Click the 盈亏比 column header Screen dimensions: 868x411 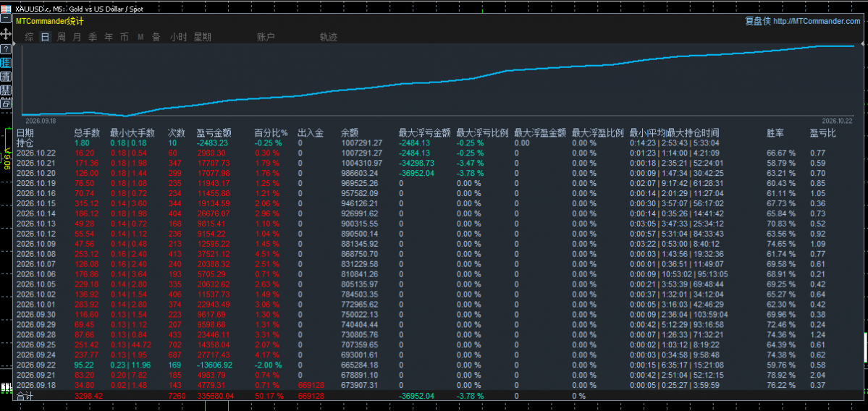(x=822, y=132)
